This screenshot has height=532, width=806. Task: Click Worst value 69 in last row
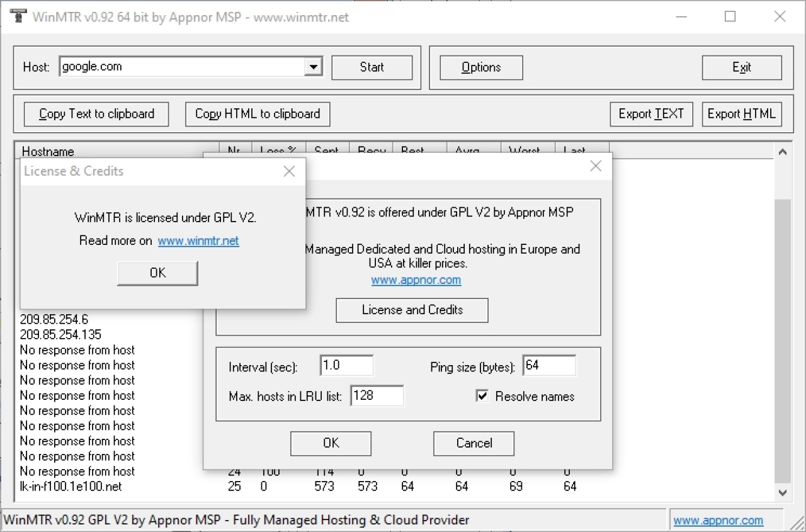point(516,486)
